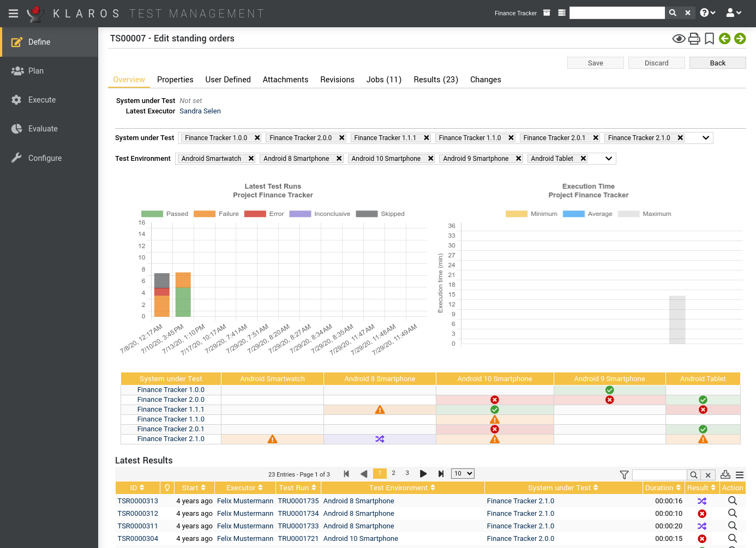Viewport: 756px width, 548px height.
Task: Navigate forward using the green arrow icon
Action: [x=740, y=38]
